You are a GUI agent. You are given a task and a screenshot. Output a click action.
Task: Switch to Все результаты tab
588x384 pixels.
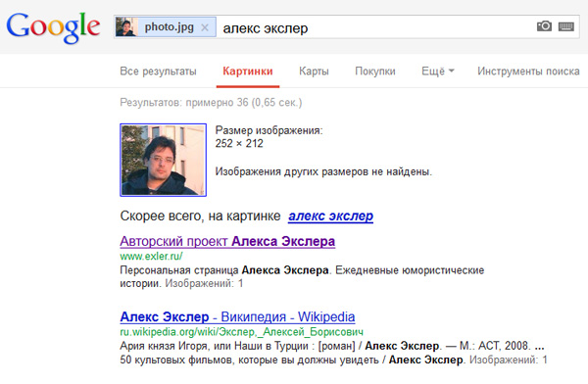tap(158, 72)
